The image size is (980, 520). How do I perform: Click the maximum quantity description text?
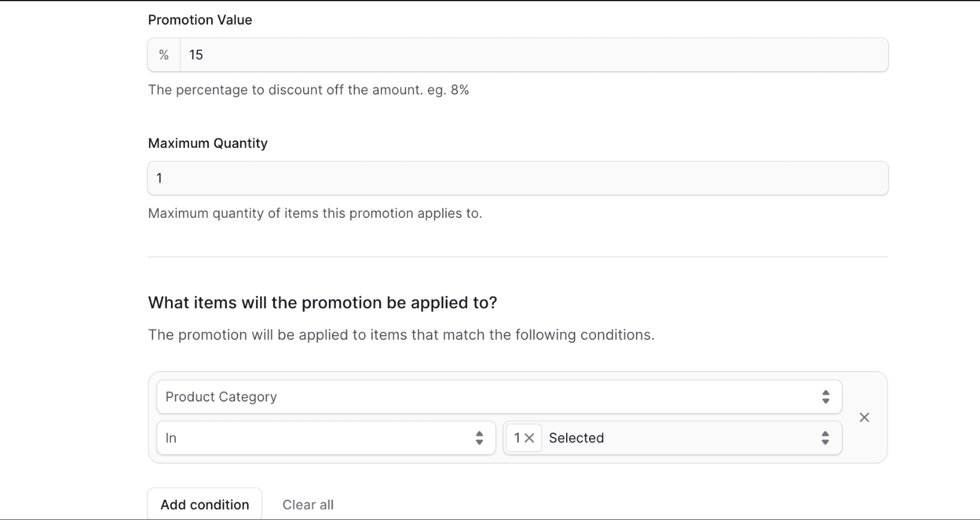(x=315, y=213)
